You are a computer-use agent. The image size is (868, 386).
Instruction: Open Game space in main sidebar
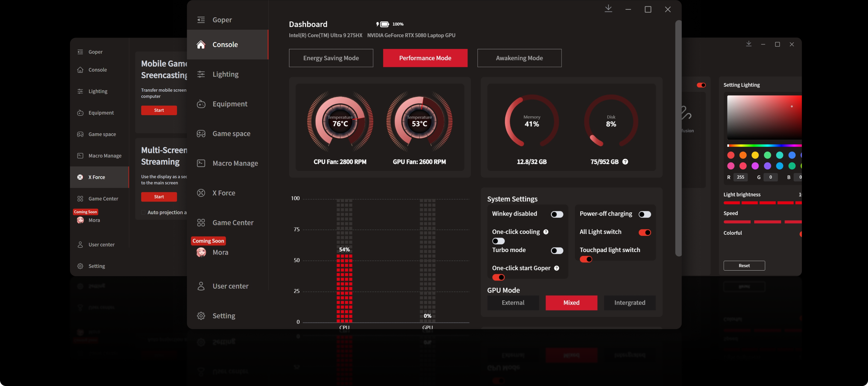point(231,134)
